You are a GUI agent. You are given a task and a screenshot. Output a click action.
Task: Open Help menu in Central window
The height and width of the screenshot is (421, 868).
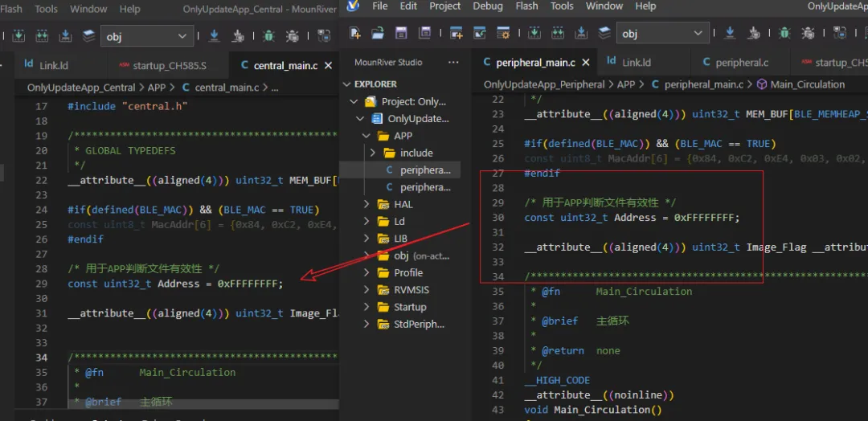pos(130,9)
